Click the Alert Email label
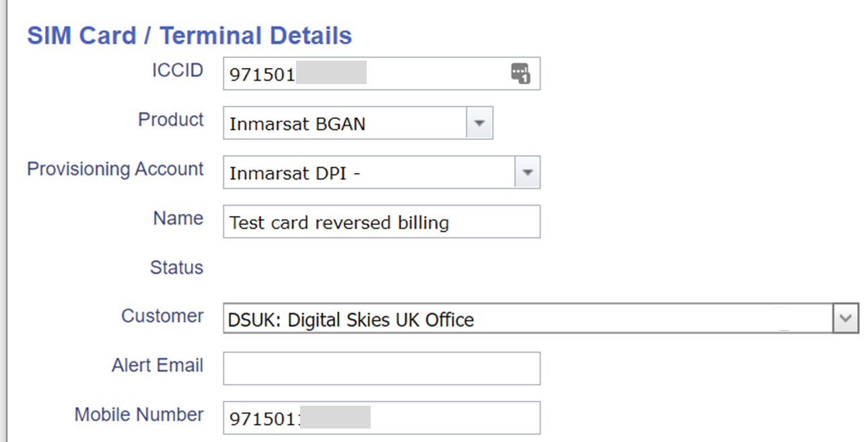Image resolution: width=868 pixels, height=442 pixels. pyautogui.click(x=157, y=365)
